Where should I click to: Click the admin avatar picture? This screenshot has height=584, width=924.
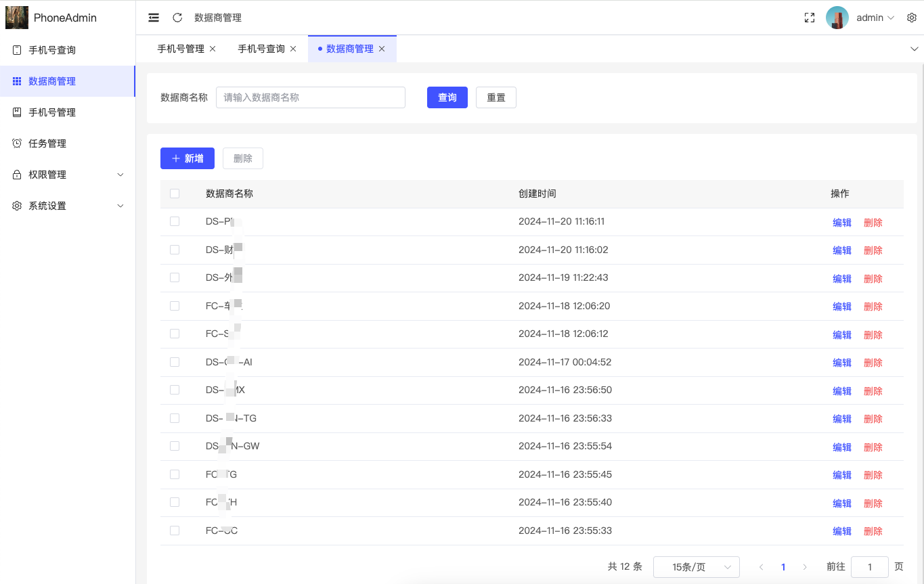point(837,18)
